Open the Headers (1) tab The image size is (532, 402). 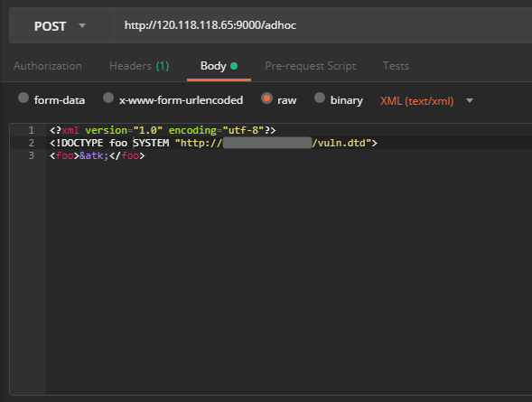[x=139, y=66]
